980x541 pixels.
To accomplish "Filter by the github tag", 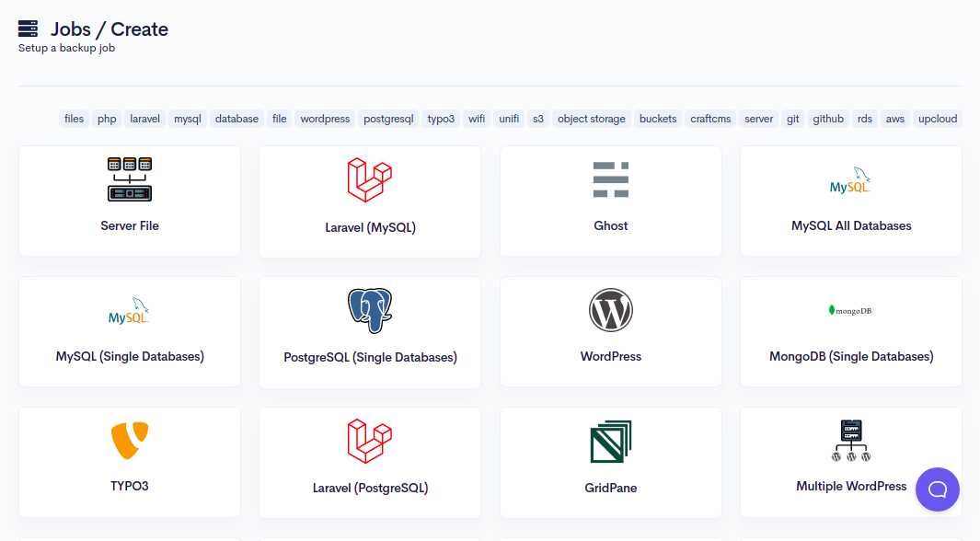I will [828, 119].
